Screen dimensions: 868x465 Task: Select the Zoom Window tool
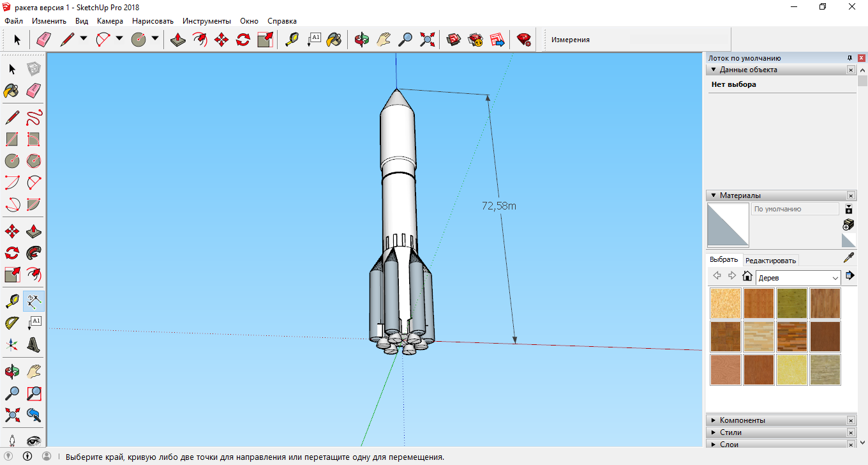point(34,393)
